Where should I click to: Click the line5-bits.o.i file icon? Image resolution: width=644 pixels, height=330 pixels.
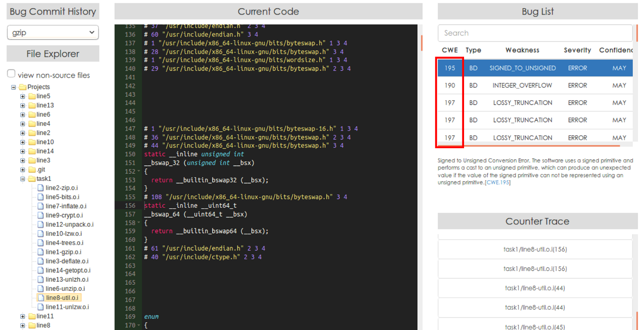(40, 197)
